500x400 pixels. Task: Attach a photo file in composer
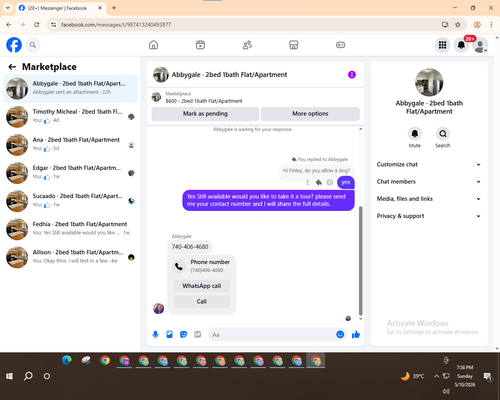[169, 334]
